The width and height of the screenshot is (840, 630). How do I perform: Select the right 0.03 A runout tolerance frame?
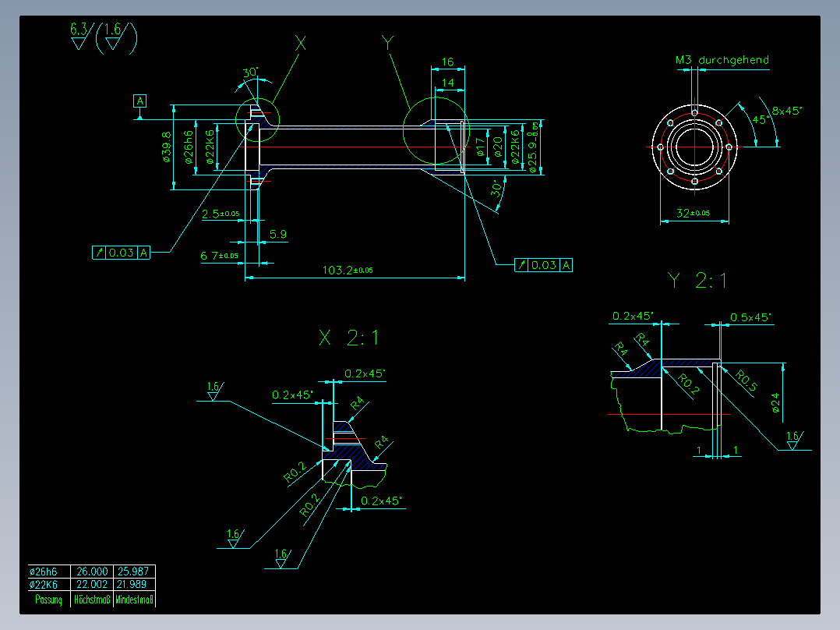point(543,265)
